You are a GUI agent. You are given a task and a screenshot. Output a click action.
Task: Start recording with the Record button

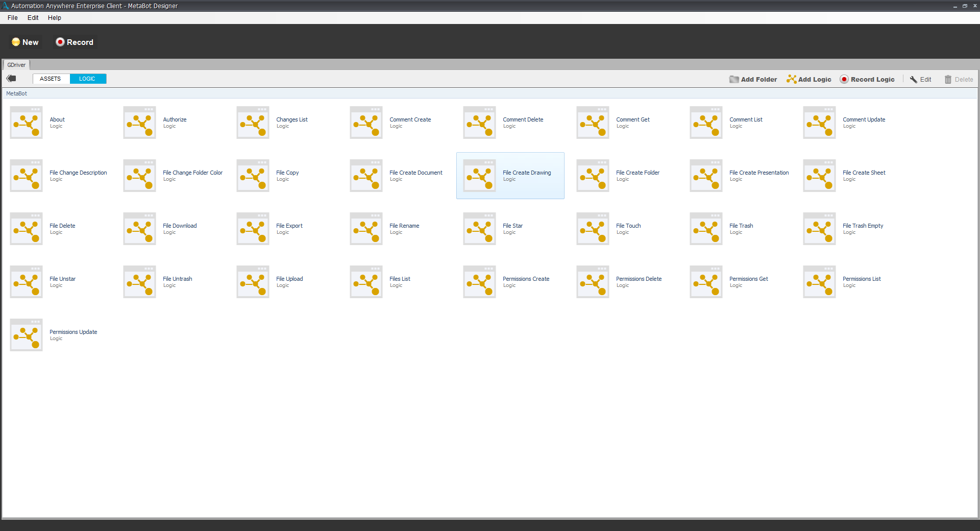tap(75, 42)
